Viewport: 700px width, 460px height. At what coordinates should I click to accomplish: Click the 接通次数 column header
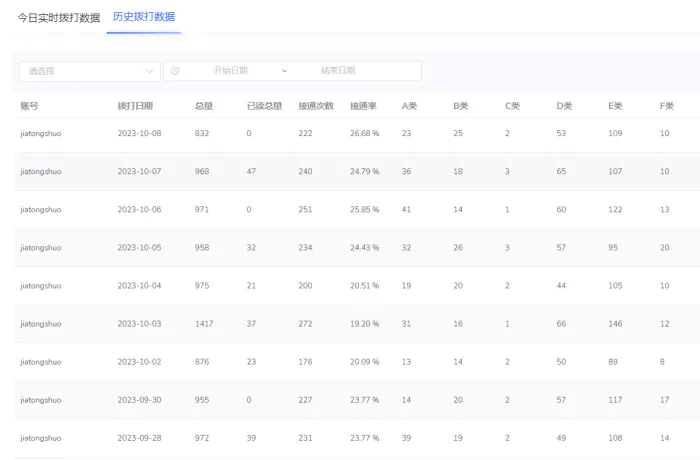tap(316, 106)
